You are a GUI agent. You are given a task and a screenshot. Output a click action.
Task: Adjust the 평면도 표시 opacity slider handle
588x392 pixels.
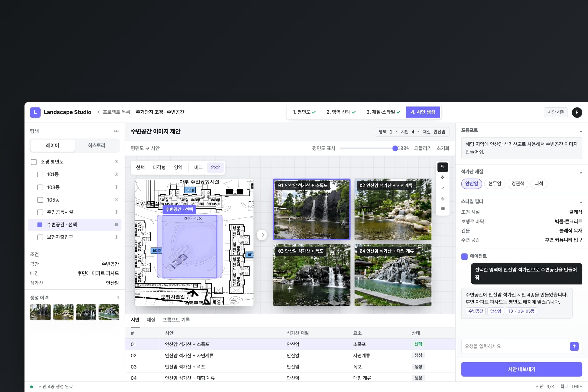point(395,148)
